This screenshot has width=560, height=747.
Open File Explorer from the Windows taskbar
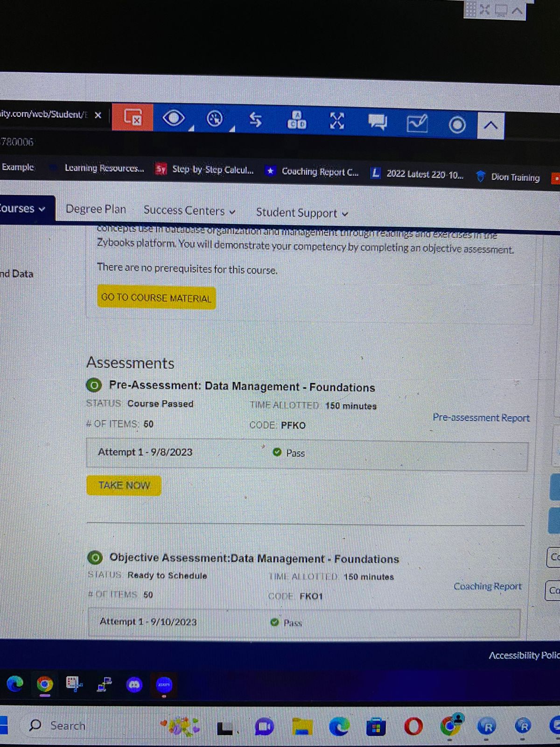coord(302,726)
